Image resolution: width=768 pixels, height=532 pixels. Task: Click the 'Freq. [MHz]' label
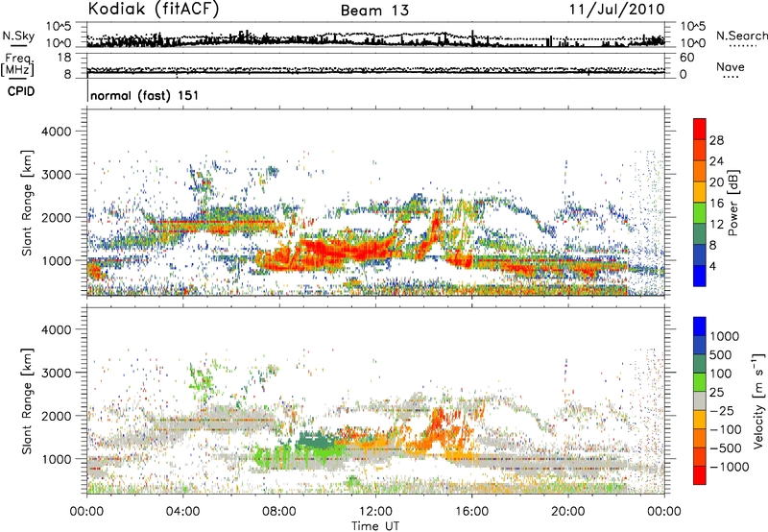(19, 64)
